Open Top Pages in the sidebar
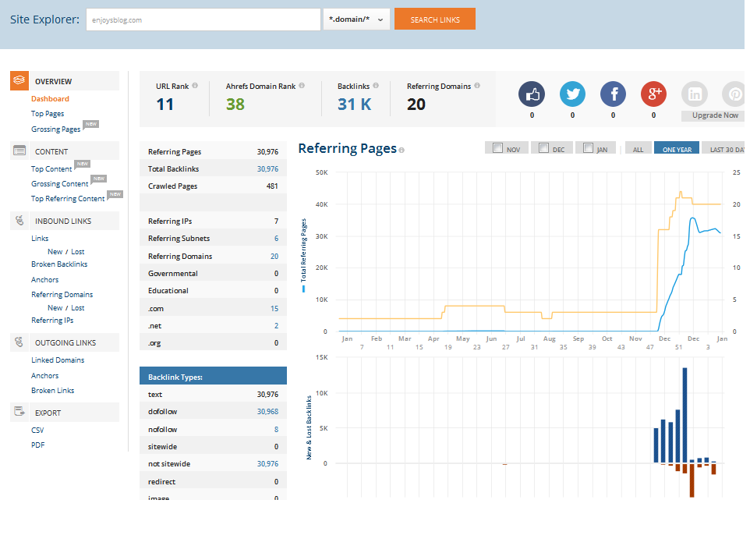 click(x=48, y=114)
